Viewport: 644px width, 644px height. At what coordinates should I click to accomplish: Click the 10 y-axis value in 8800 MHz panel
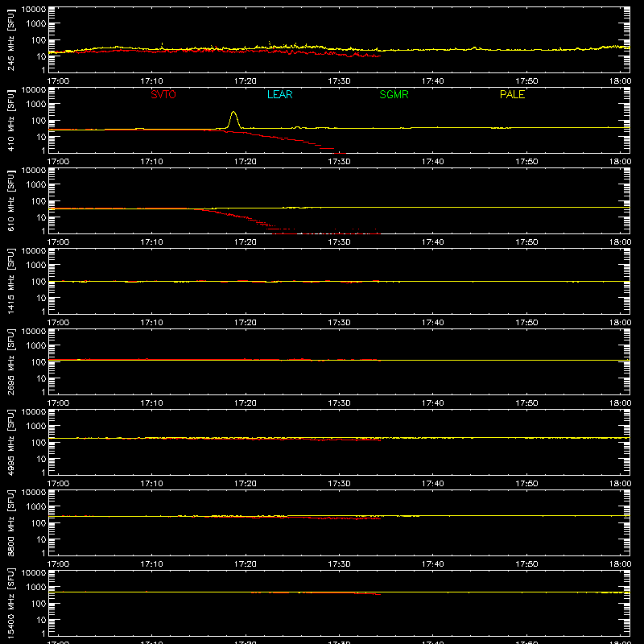click(x=41, y=539)
